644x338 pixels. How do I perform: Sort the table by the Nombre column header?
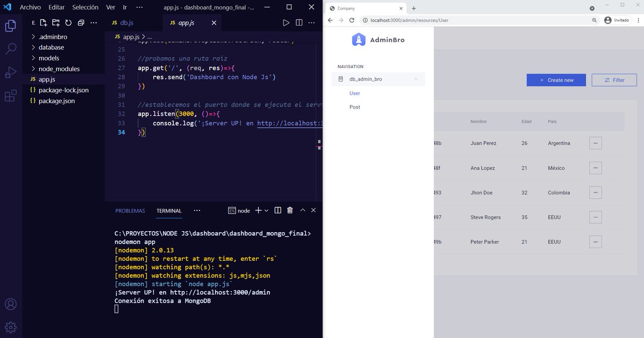tap(478, 121)
